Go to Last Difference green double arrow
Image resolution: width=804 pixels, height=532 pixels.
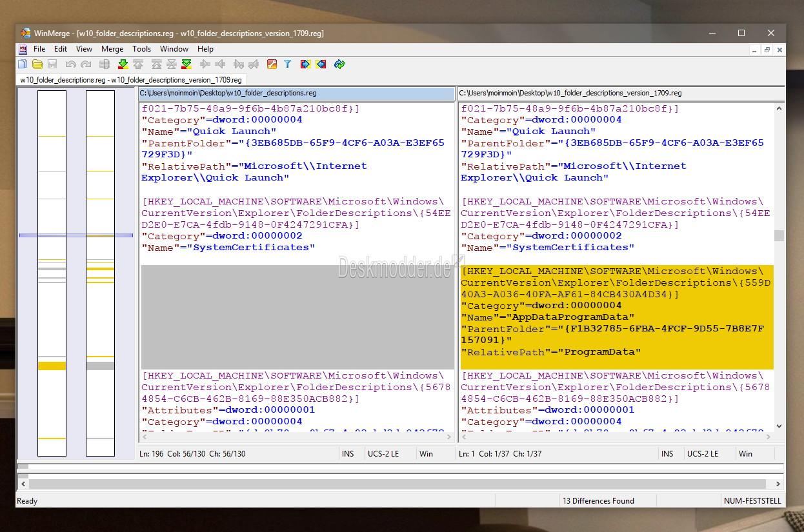point(186,64)
